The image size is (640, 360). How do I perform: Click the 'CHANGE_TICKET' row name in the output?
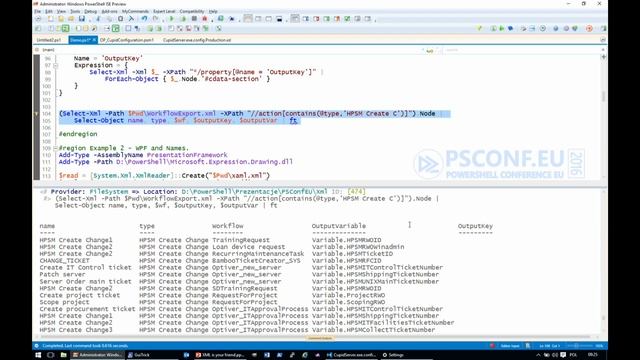point(64,260)
